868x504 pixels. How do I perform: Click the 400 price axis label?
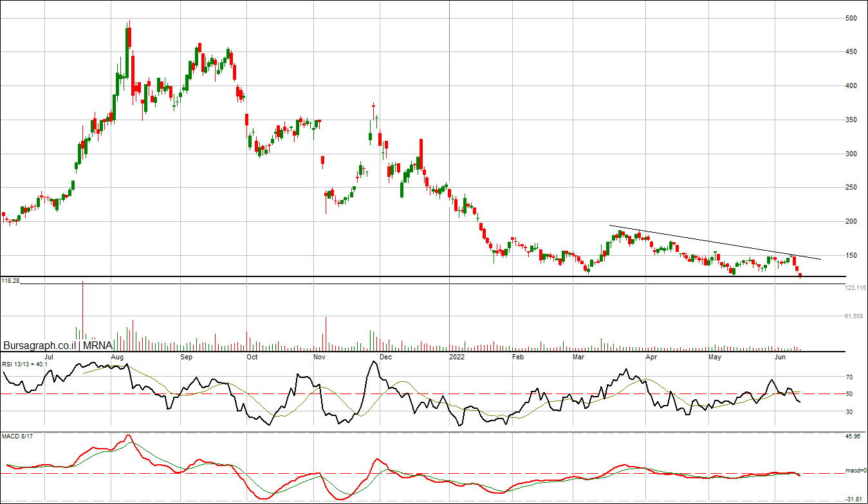pyautogui.click(x=851, y=86)
